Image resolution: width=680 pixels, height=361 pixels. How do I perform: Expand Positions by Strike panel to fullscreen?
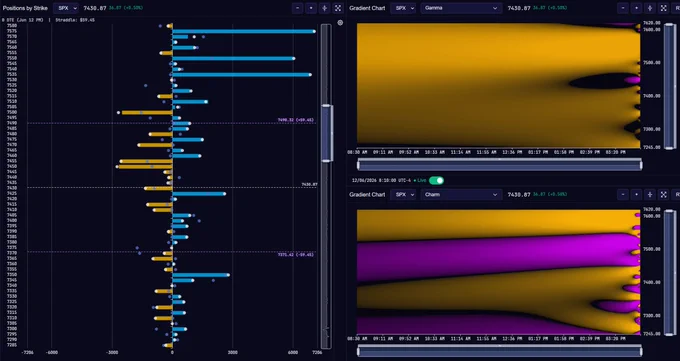[x=338, y=8]
